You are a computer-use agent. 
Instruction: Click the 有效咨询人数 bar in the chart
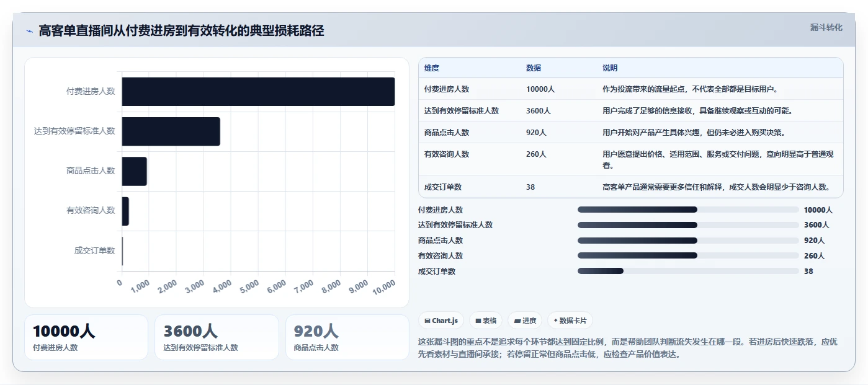(125, 211)
